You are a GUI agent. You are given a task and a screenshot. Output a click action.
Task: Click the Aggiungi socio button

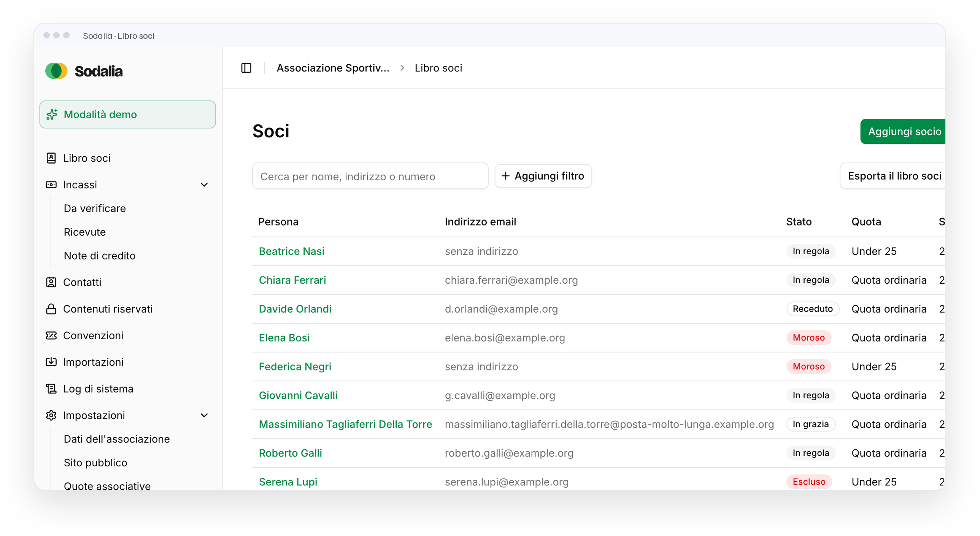click(x=903, y=131)
